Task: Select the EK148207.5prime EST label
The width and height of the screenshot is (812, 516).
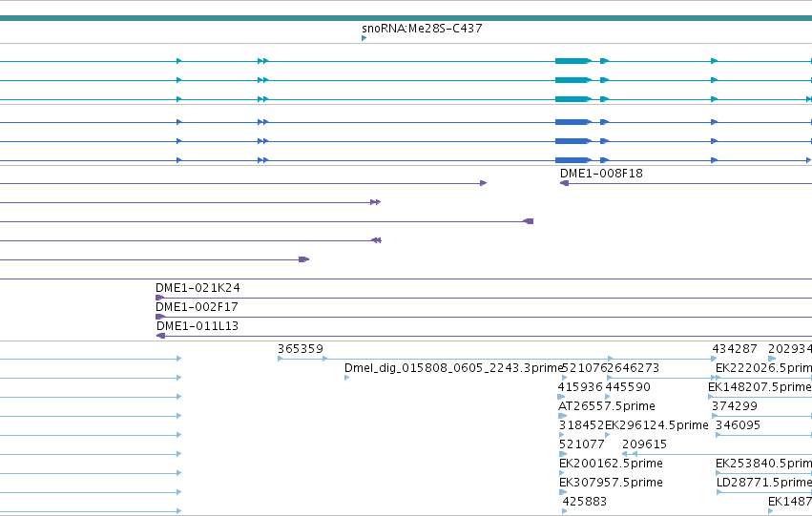Action: (x=760, y=387)
